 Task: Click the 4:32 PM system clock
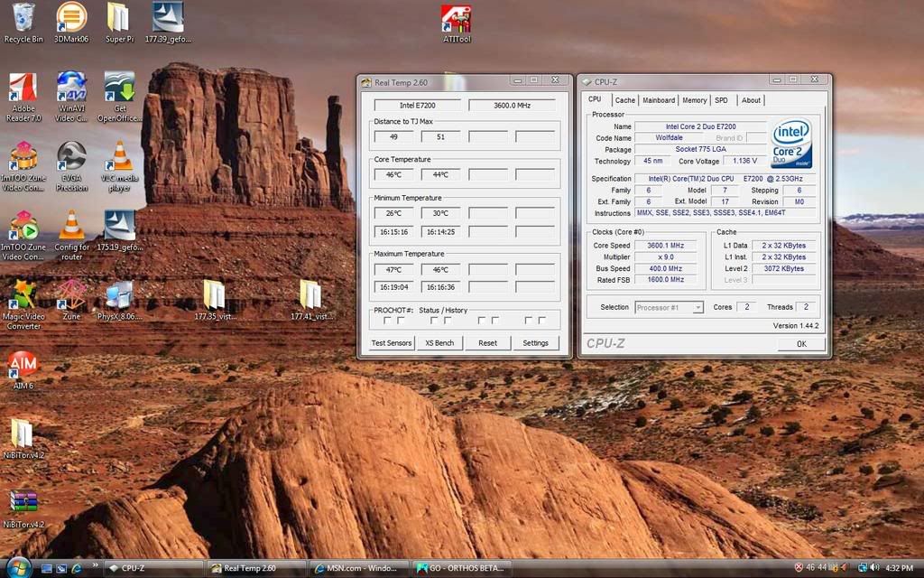899,568
